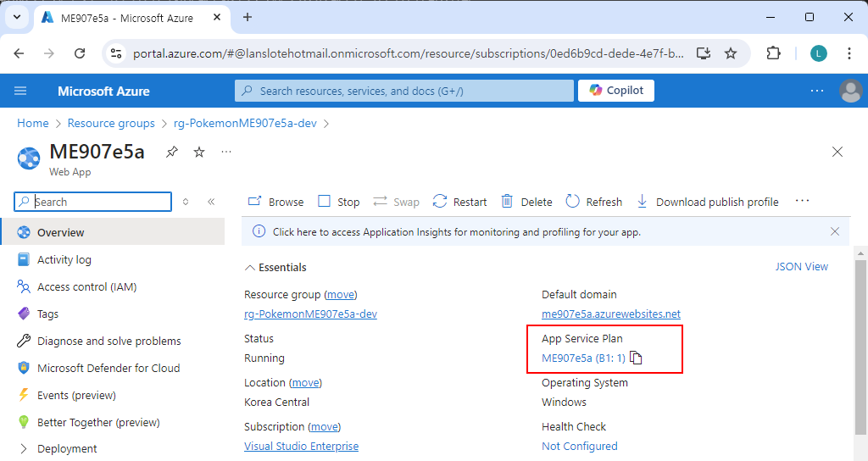
Task: Copy App Service Plan name
Action: [x=636, y=358]
